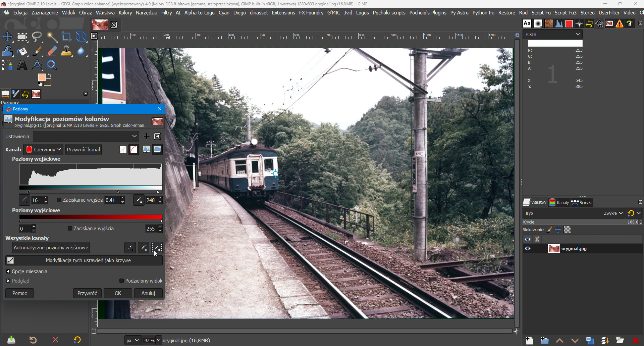
Task: Enable the Podzielony widok checkbox
Action: (122, 281)
